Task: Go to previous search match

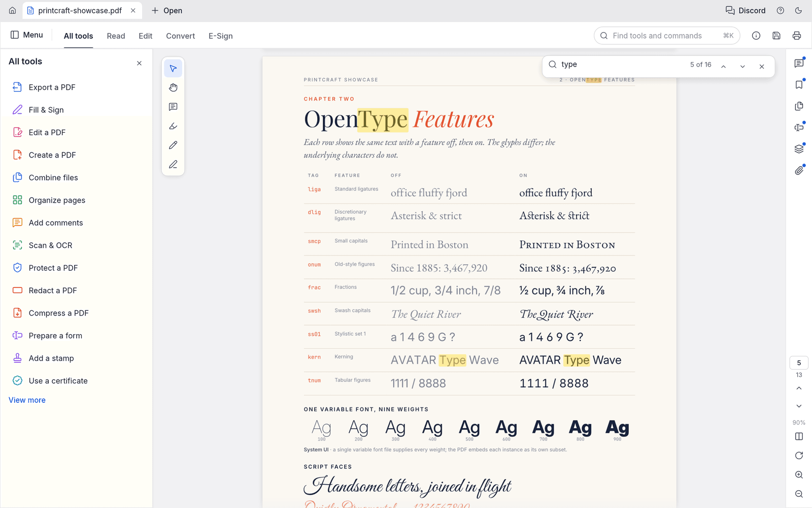Action: point(724,67)
